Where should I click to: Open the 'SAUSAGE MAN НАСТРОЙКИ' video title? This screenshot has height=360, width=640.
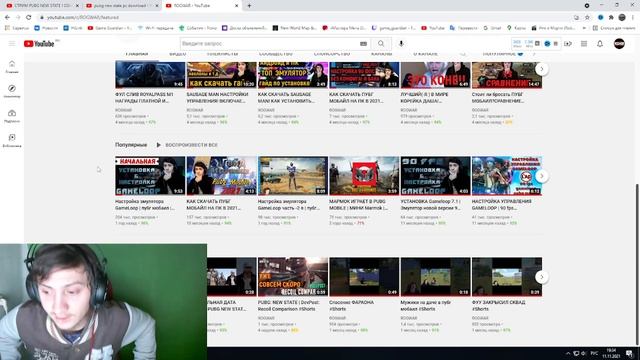point(217,97)
